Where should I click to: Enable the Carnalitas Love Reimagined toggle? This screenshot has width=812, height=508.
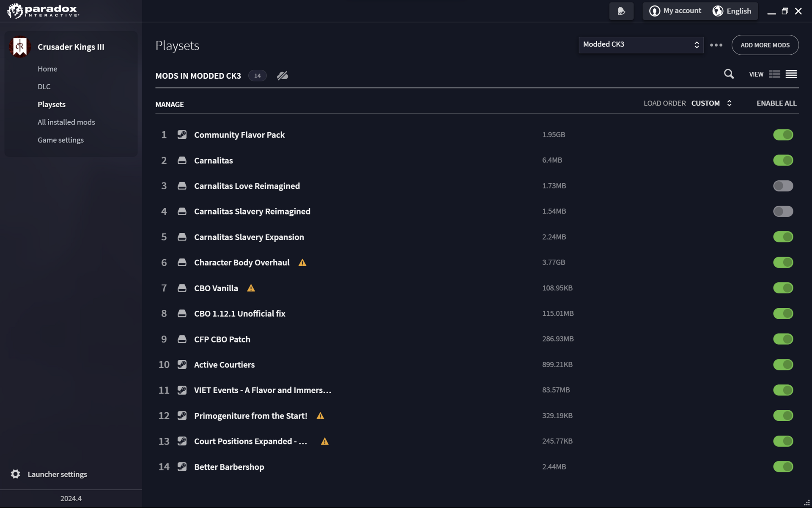[x=783, y=186]
